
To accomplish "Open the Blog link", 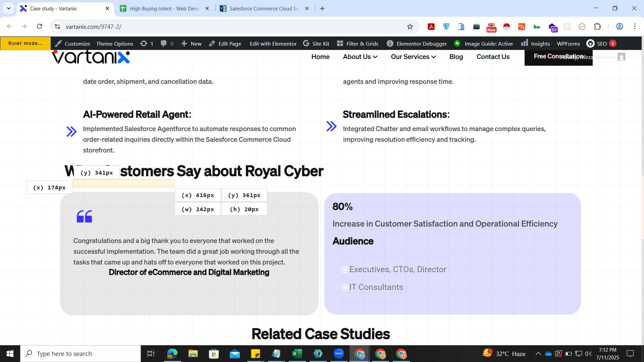I will 456,57.
